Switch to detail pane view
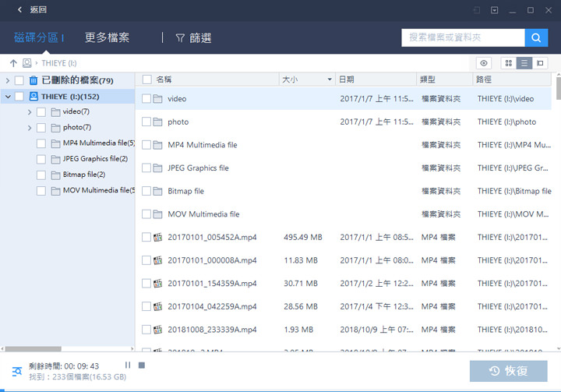This screenshot has height=392, width=561. pos(540,63)
